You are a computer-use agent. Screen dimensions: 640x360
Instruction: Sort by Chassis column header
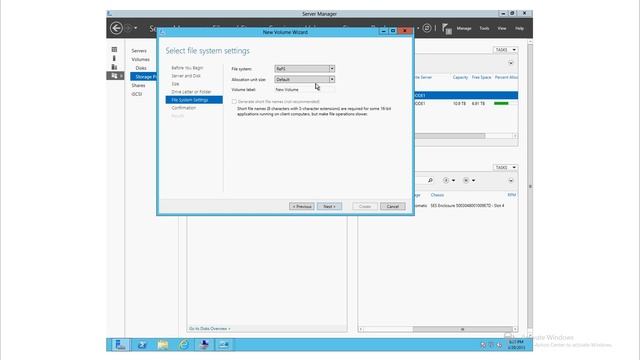[437, 195]
